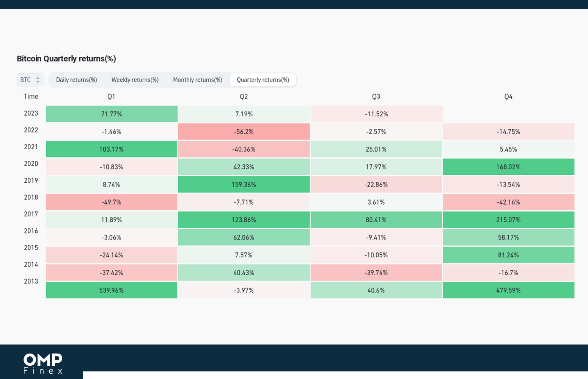Click the OMP Finex logo
Viewport: 588px width, 379px height.
coord(43,363)
